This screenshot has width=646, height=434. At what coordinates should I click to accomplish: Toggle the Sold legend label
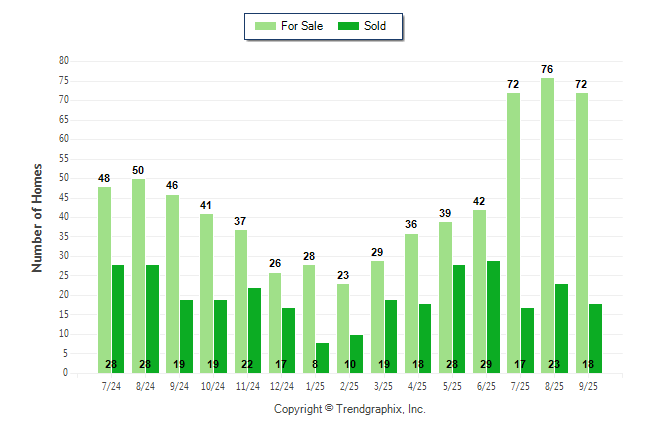point(375,26)
